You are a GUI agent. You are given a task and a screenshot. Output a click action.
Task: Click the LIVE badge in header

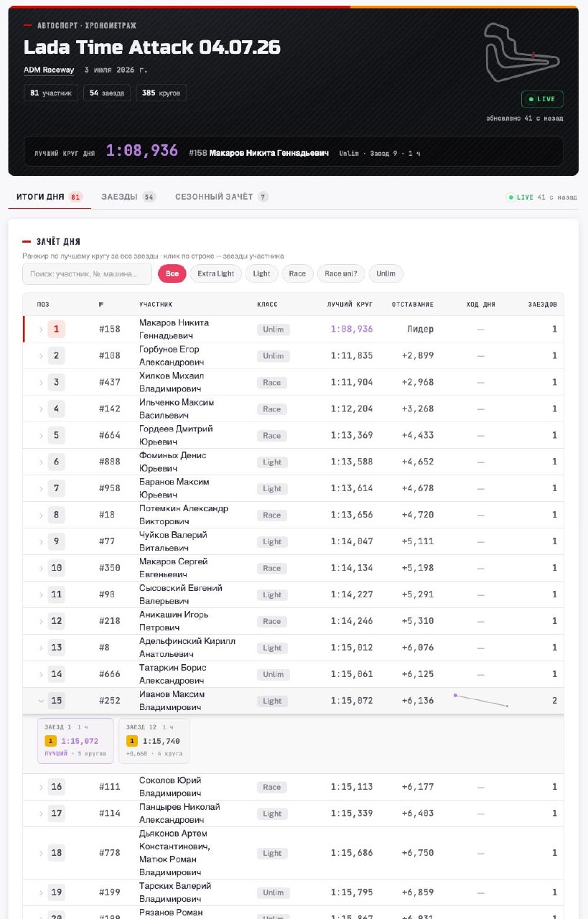click(542, 99)
